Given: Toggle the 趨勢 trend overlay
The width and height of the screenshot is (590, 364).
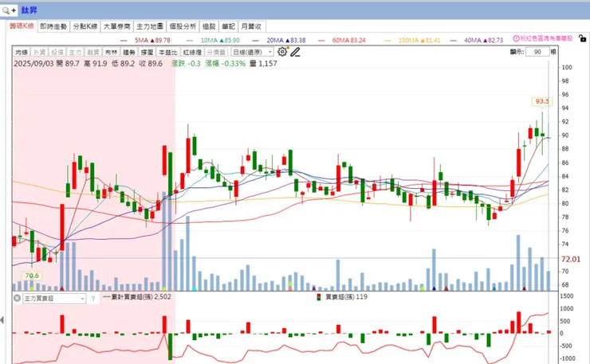Looking at the screenshot, I should tap(129, 52).
